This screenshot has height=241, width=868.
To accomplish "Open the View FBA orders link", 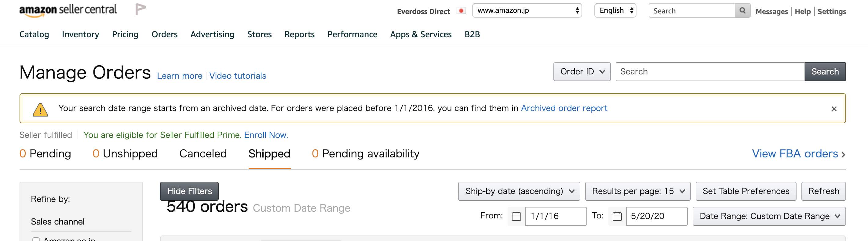I will click(799, 154).
